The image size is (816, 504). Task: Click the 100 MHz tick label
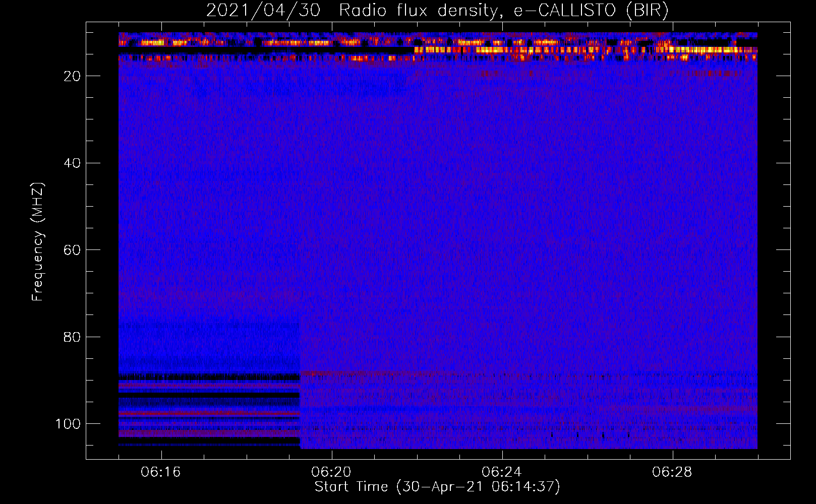pos(68,424)
